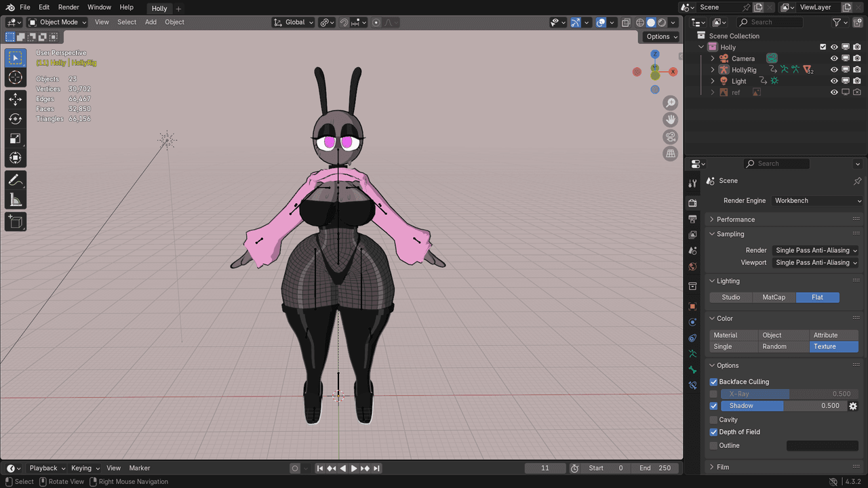Toggle the Depth of Field checkbox
868x488 pixels.
click(x=713, y=432)
